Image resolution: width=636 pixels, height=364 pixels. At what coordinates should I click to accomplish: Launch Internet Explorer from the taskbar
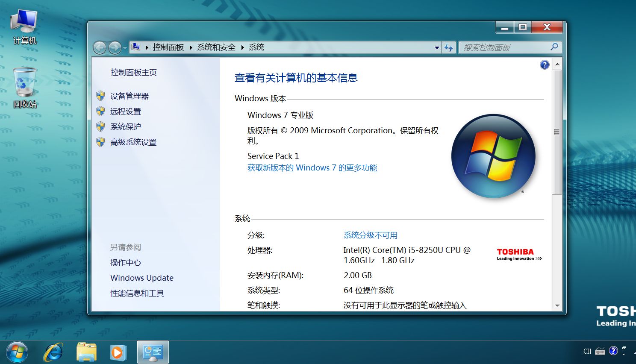53,352
